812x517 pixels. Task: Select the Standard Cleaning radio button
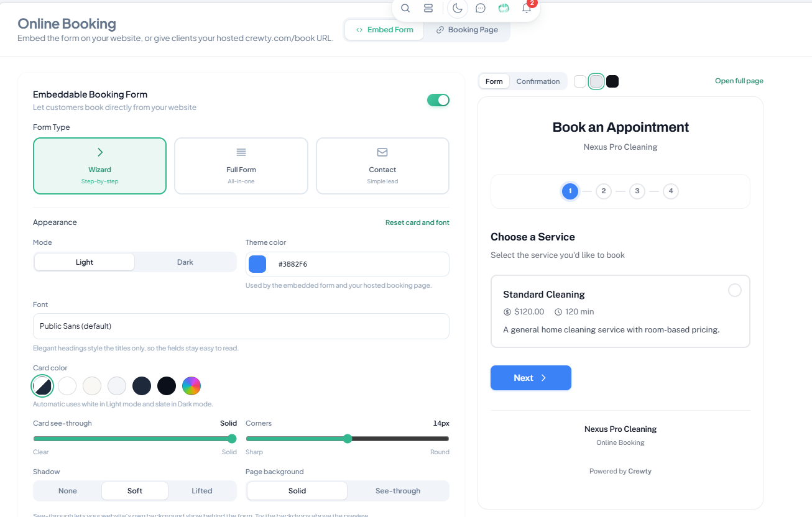[735, 290]
